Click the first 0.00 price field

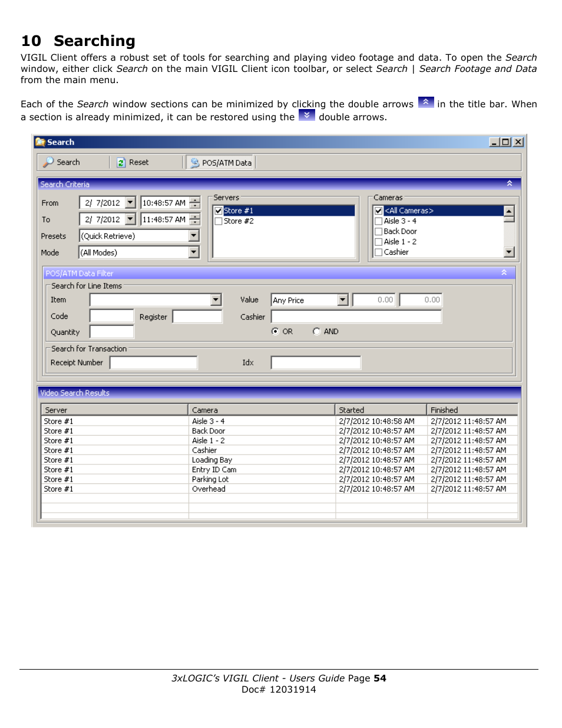(373, 300)
